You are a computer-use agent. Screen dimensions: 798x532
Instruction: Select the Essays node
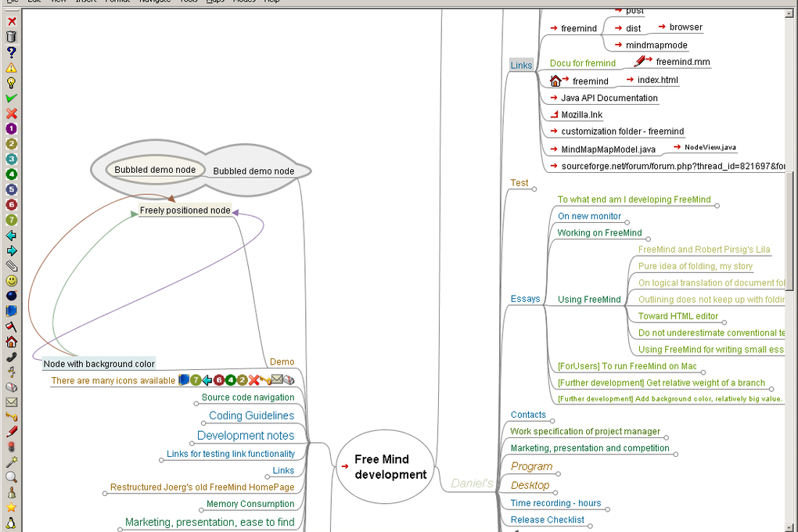[525, 299]
